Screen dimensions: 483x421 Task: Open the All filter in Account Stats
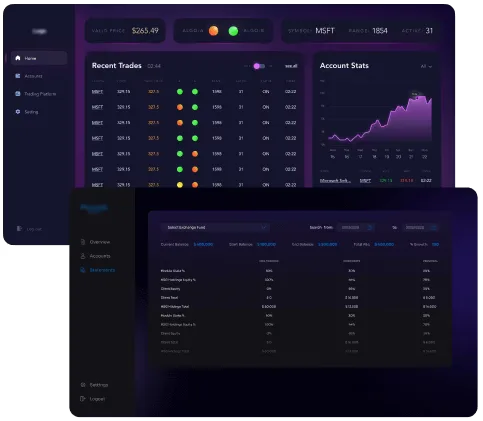pos(426,66)
